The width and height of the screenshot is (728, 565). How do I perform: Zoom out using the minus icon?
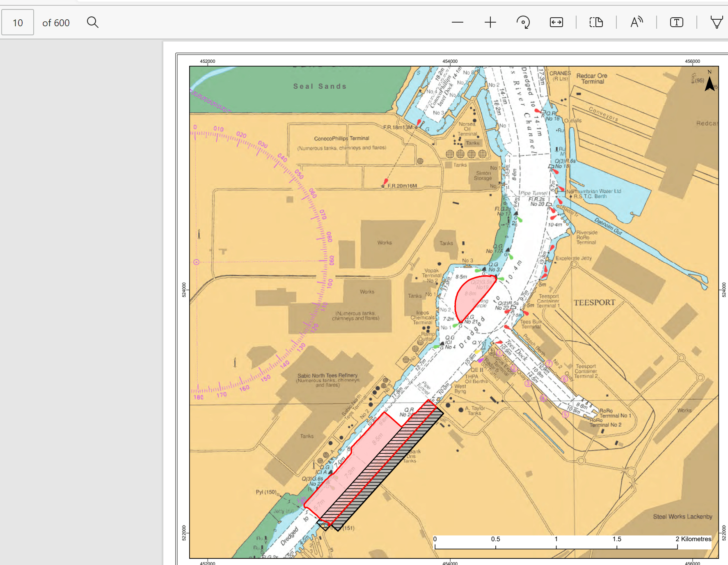point(457,22)
